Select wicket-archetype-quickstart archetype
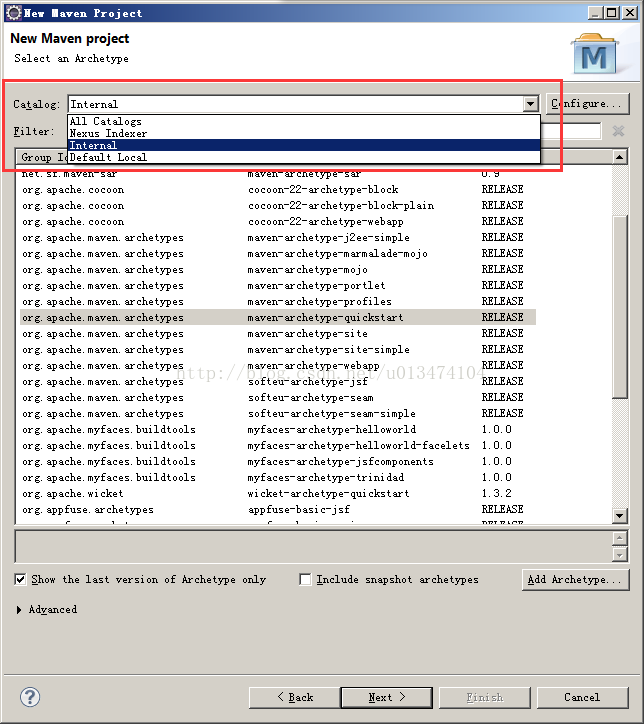This screenshot has height=724, width=644. click(x=278, y=493)
